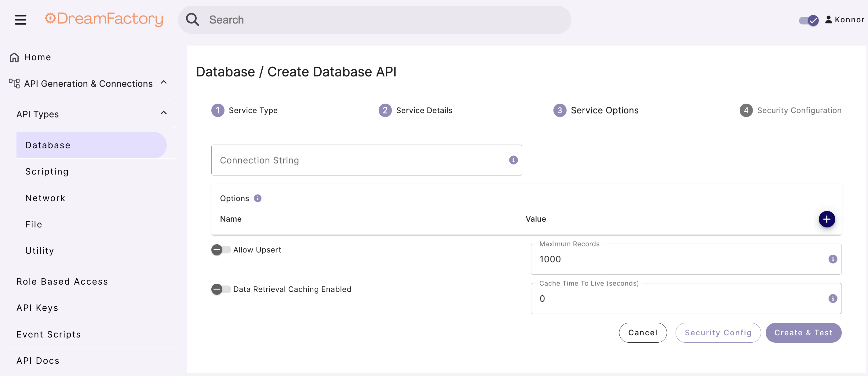
Task: Enable the Allow Upsert toggle
Action: (x=221, y=250)
